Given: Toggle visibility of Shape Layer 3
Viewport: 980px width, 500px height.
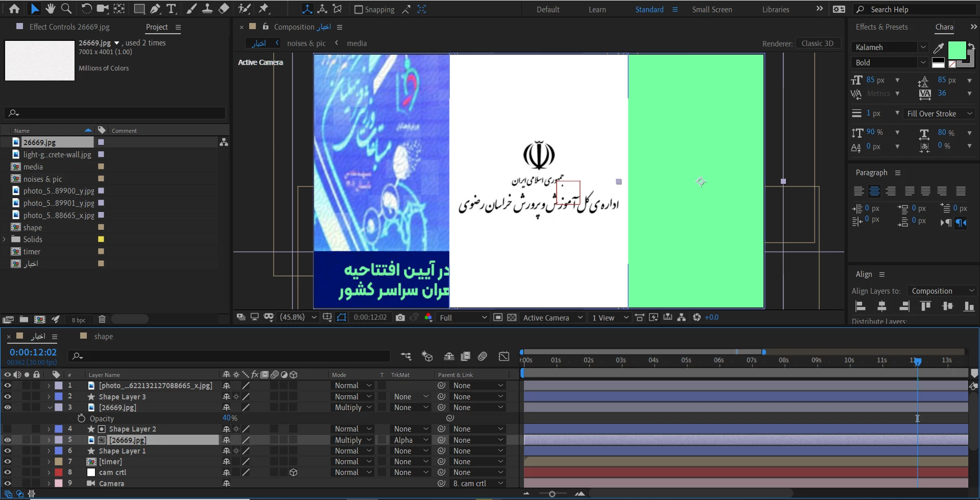Looking at the screenshot, I should 8,396.
